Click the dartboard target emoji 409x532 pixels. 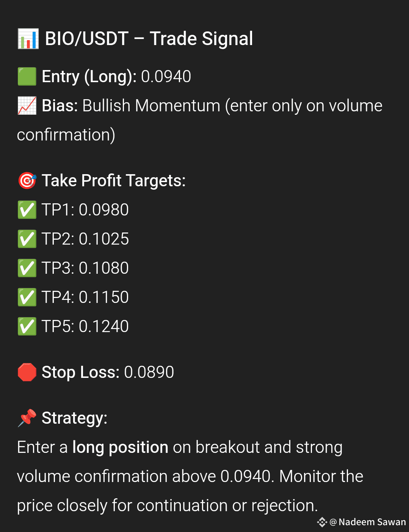pyautogui.click(x=27, y=181)
